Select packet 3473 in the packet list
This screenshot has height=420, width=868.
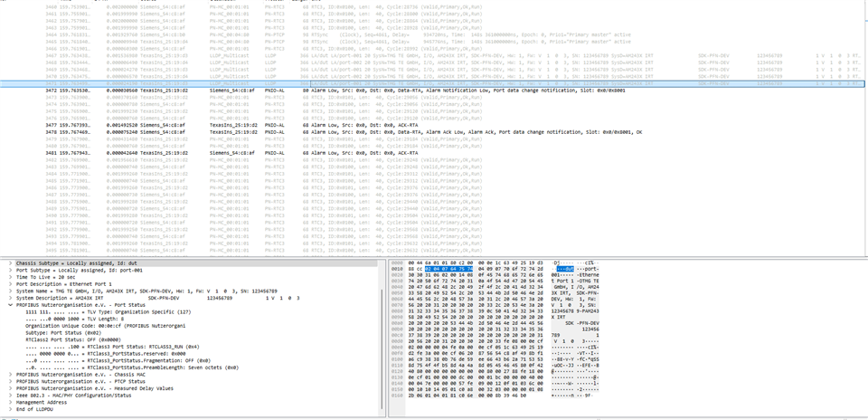coord(434,98)
